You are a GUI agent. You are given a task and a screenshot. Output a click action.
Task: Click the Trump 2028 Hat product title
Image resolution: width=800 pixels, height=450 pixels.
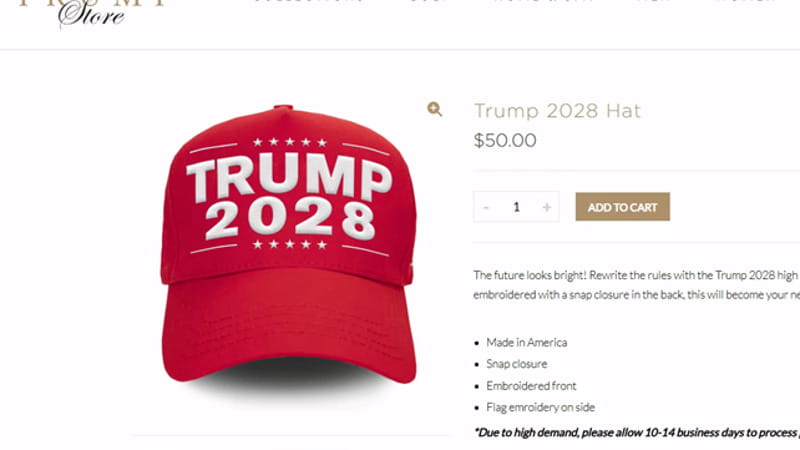(557, 111)
